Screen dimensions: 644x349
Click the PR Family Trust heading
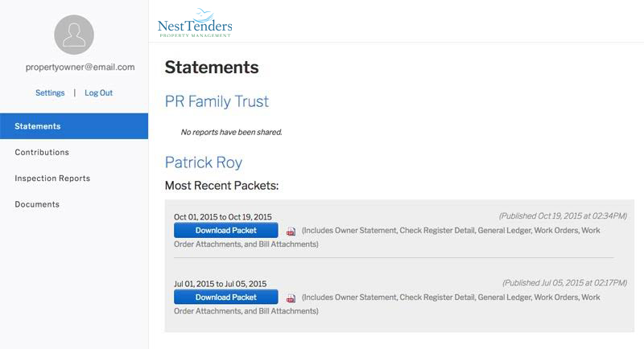(217, 102)
